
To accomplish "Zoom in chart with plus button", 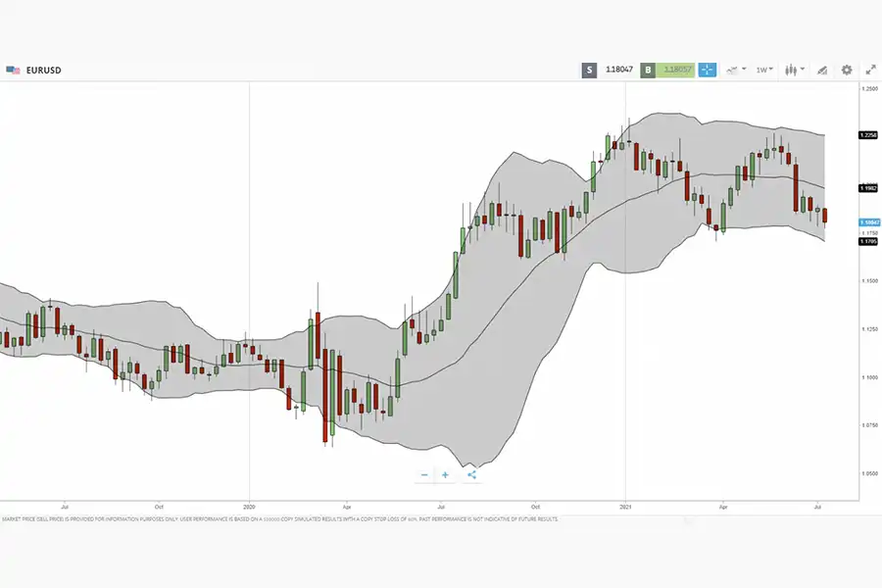I will coord(445,475).
